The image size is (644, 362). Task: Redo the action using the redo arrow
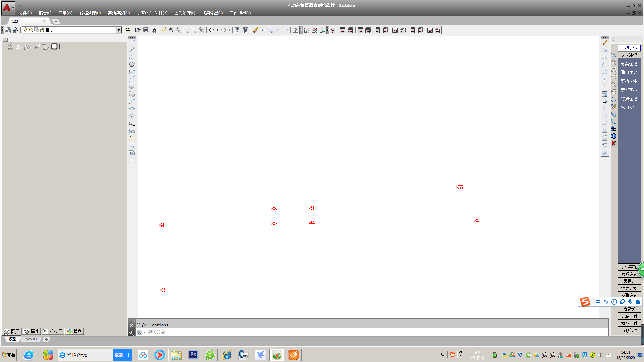click(x=223, y=30)
